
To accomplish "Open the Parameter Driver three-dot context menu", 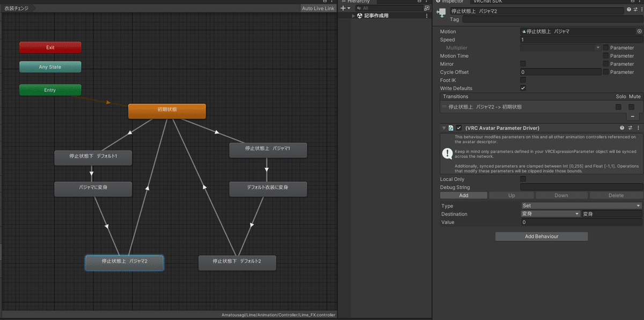I will coord(638,128).
